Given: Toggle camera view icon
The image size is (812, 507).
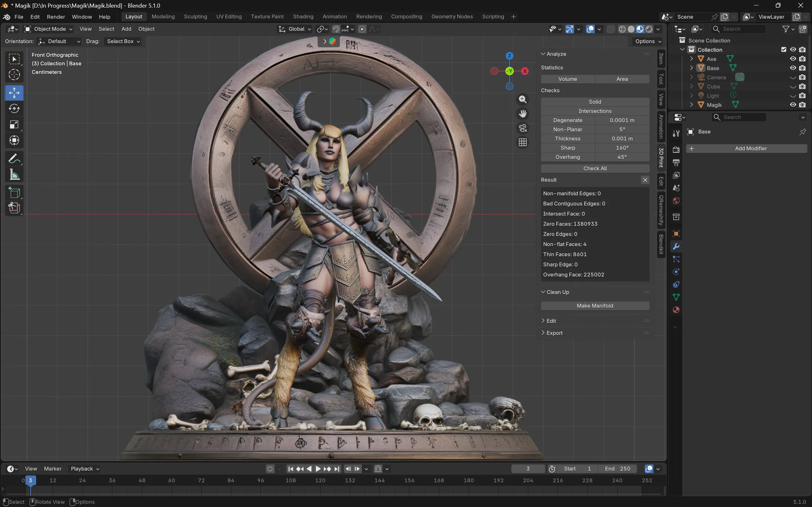Looking at the screenshot, I should (x=522, y=128).
